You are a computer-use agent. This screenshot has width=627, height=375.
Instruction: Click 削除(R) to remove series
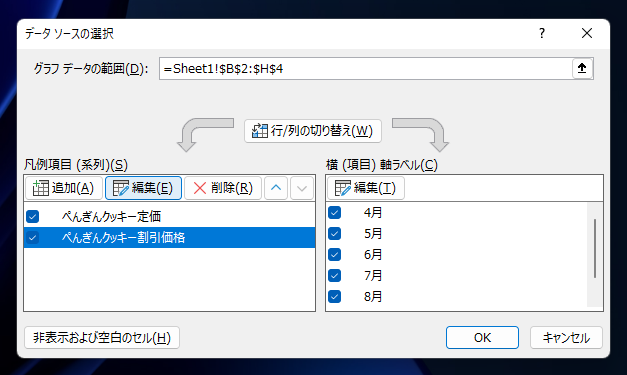click(x=223, y=188)
